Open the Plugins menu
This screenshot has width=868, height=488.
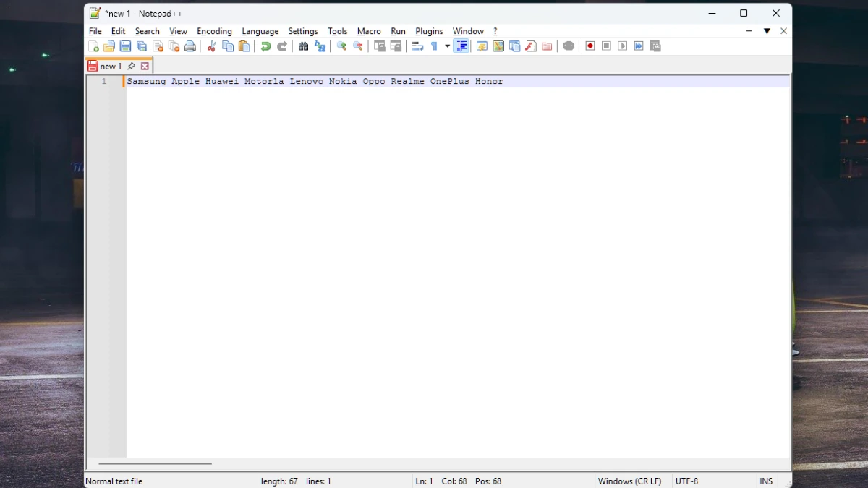(429, 31)
